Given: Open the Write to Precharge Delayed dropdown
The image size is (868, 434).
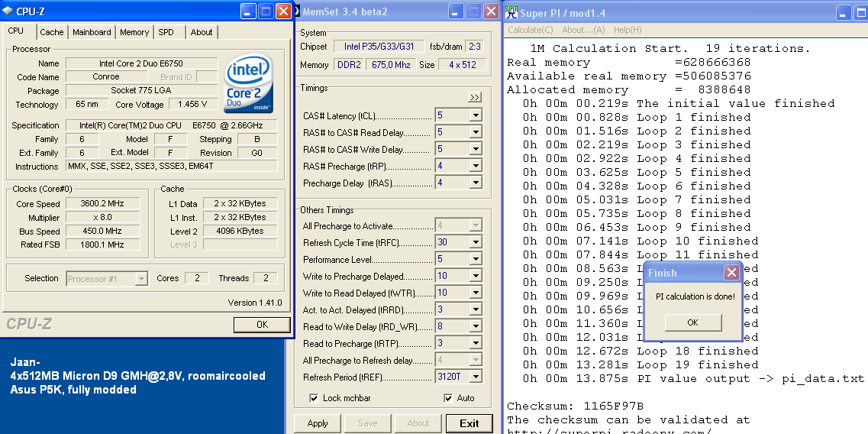Looking at the screenshot, I should tap(476, 276).
